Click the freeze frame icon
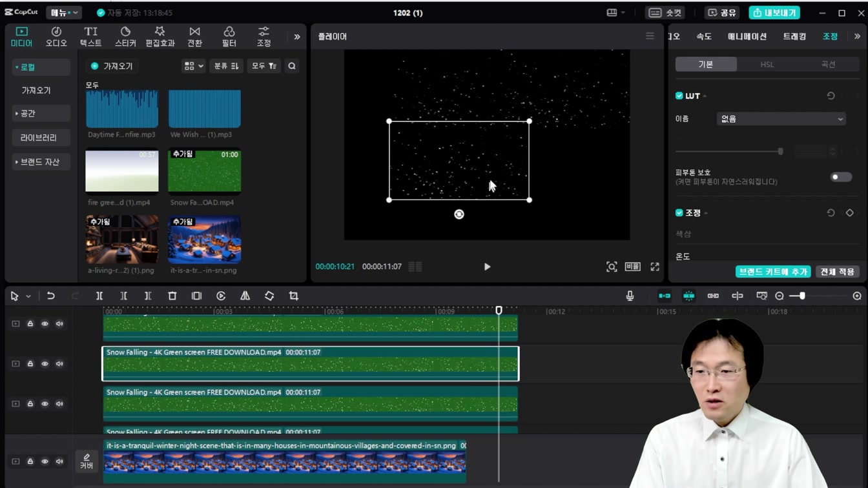Viewport: 868px width, 488px height. click(x=196, y=296)
